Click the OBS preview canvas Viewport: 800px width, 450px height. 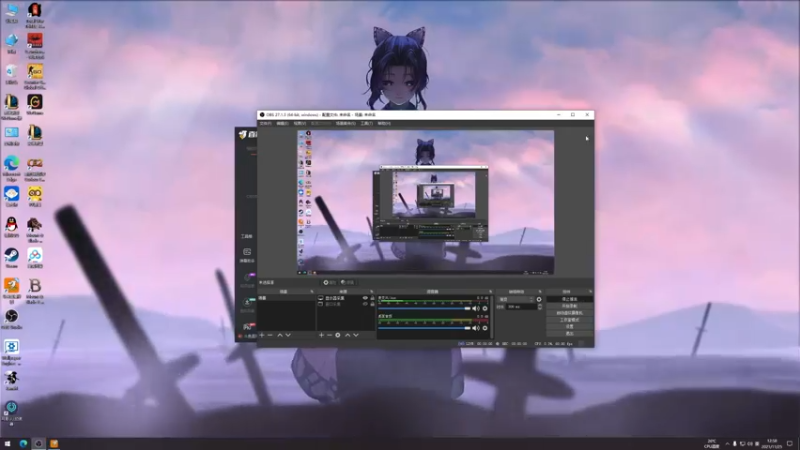click(x=426, y=203)
